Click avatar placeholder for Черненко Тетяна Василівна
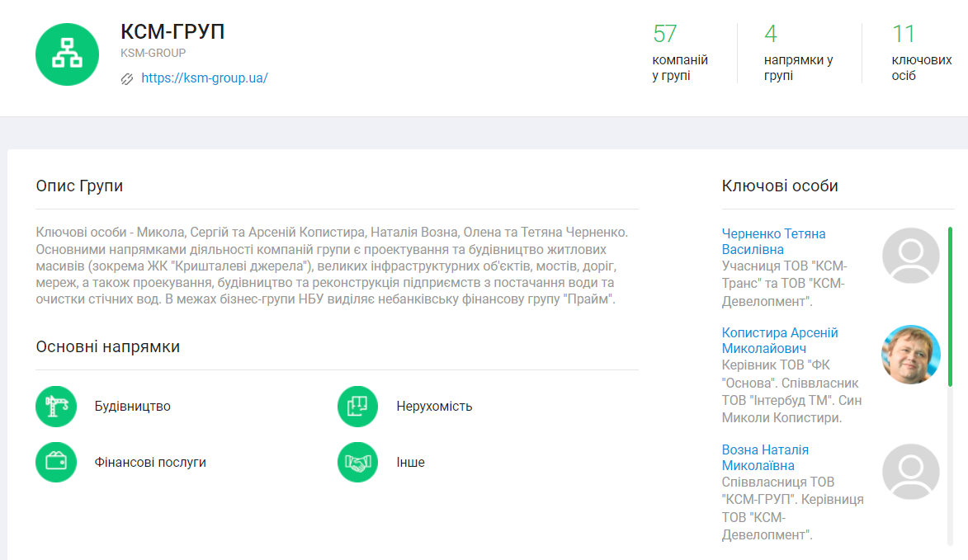Image resolution: width=968 pixels, height=560 pixels. [911, 256]
